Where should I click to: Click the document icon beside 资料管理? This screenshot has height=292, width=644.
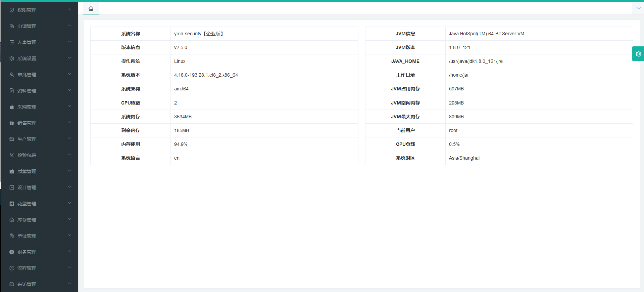[x=12, y=91]
